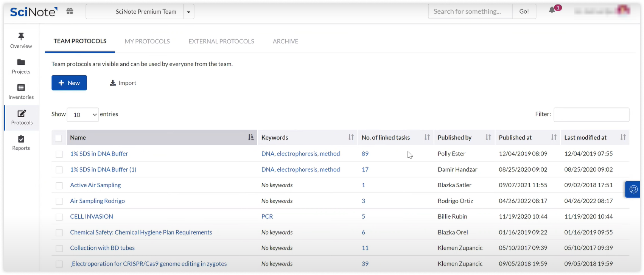Open Inventories list icon in sidebar
Screen dimensions: 644x275
[21, 87]
